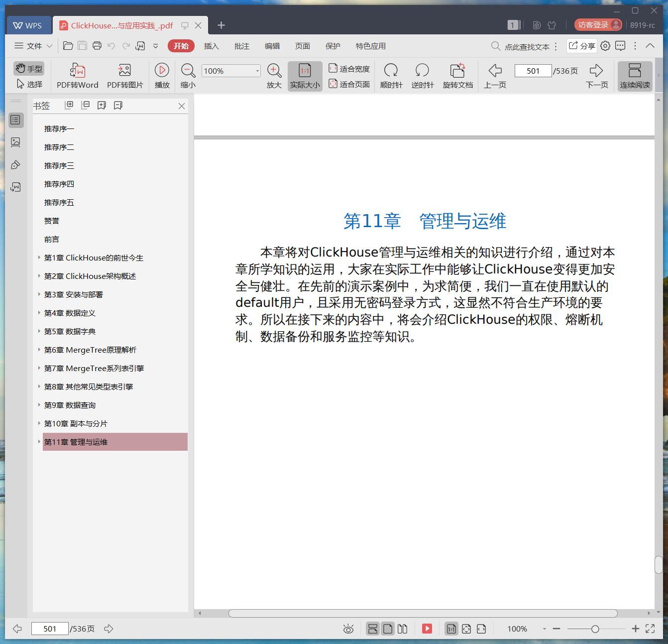This screenshot has height=644, width=668.
Task: Switch to the 插入 tab
Action: 212,46
